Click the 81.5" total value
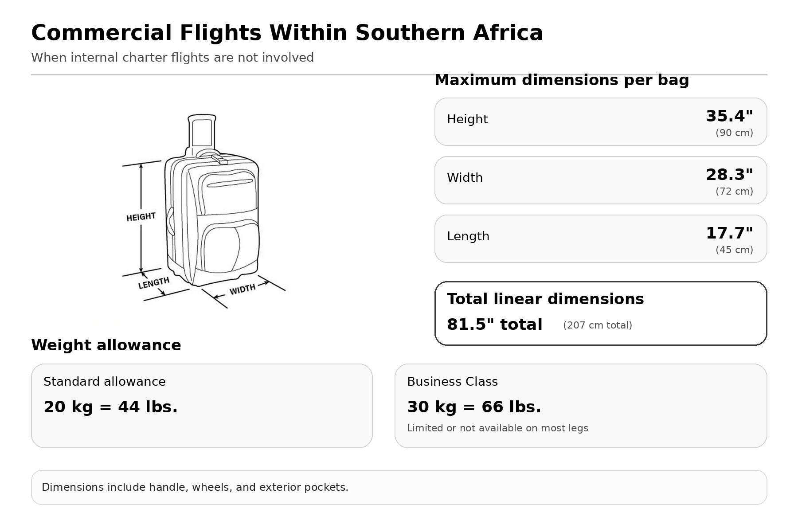Image resolution: width=798 pixels, height=532 pixels. click(x=494, y=325)
